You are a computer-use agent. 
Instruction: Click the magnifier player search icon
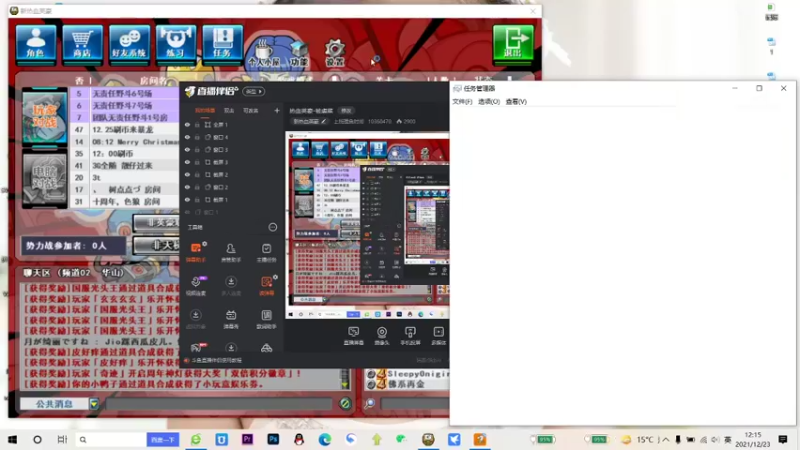pos(369,404)
